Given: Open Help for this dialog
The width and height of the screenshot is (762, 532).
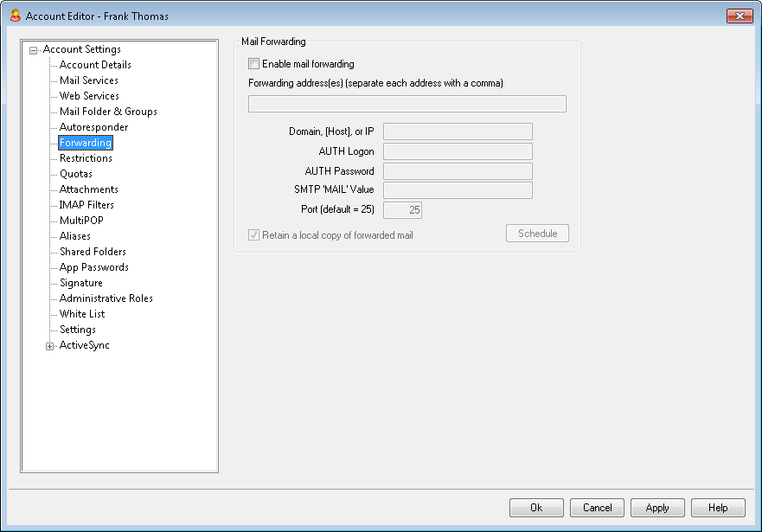Looking at the screenshot, I should (x=718, y=508).
